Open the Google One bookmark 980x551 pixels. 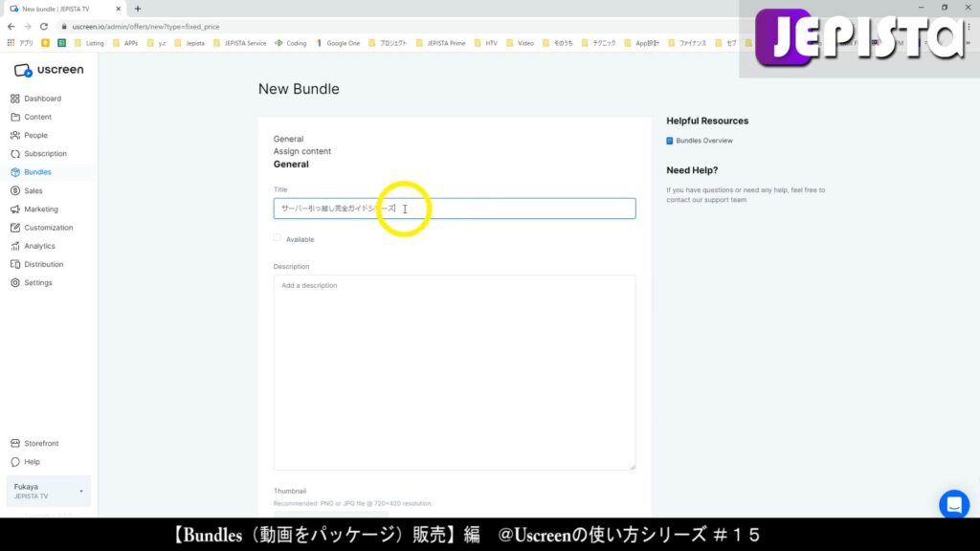coord(338,43)
